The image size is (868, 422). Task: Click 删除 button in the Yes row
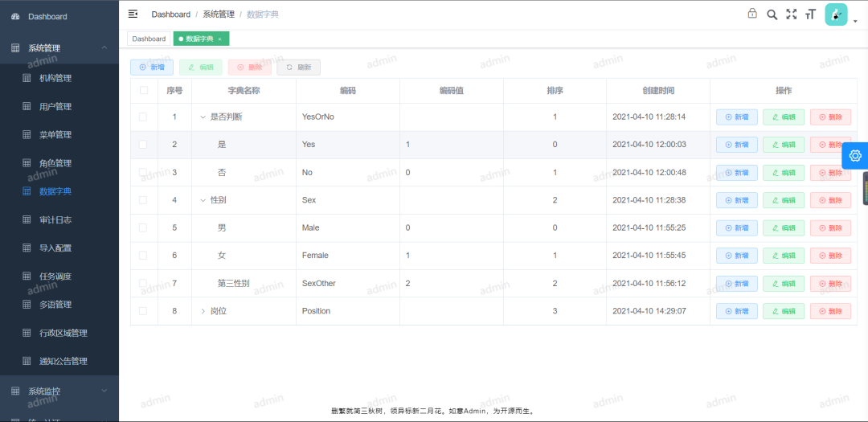(x=830, y=145)
